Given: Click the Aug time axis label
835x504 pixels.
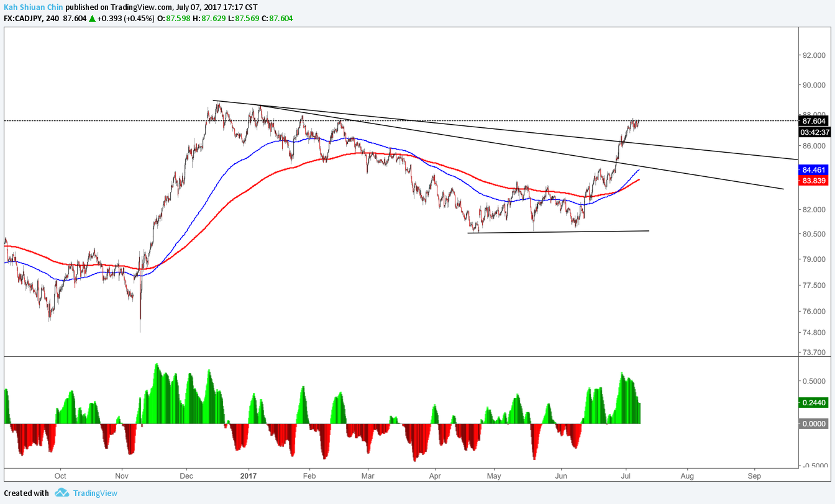Looking at the screenshot, I should (687, 476).
